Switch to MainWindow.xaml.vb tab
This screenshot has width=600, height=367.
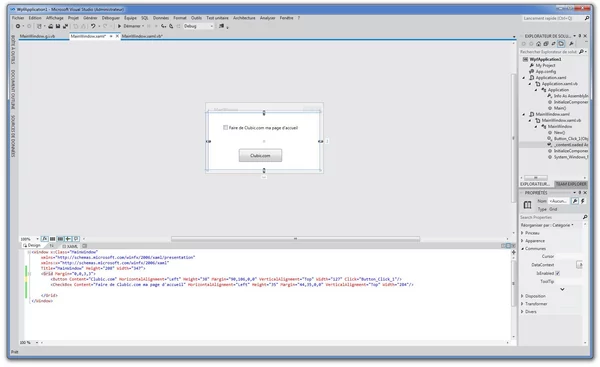142,36
